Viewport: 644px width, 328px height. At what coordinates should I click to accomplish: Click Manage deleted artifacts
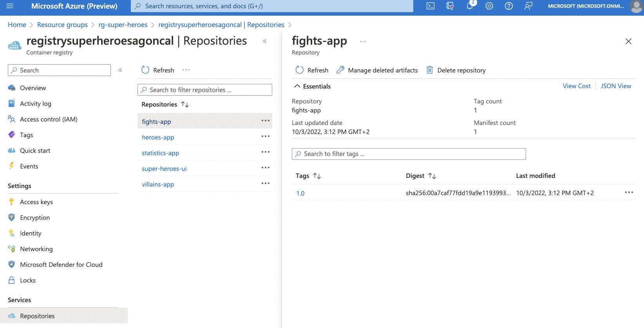(377, 70)
